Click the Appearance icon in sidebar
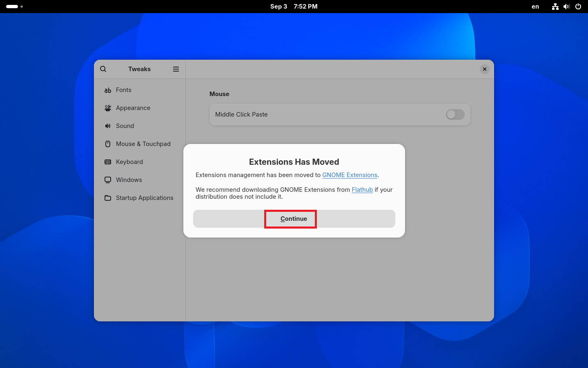This screenshot has width=588, height=368. pos(108,108)
